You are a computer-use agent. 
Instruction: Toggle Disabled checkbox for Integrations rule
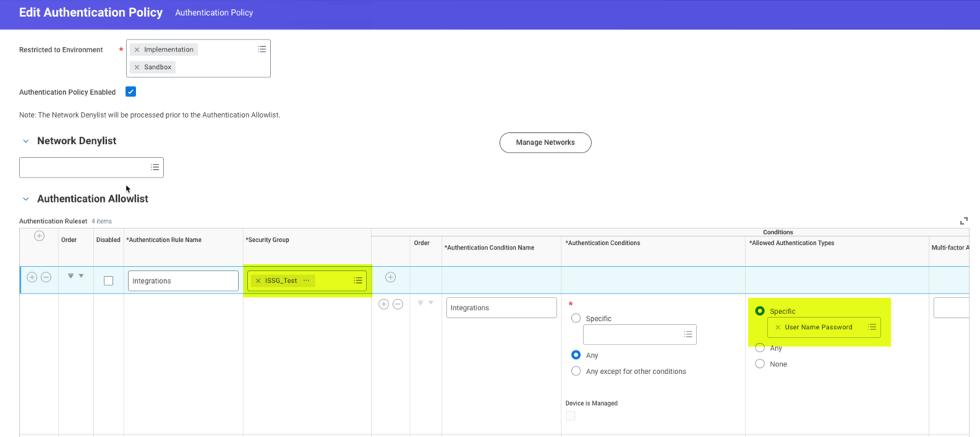(108, 281)
